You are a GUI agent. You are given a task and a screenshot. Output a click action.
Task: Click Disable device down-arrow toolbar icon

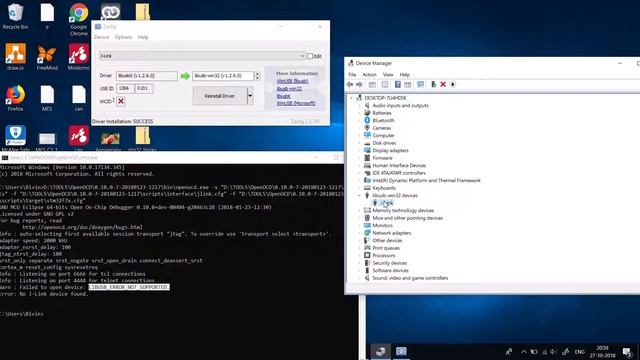453,84
